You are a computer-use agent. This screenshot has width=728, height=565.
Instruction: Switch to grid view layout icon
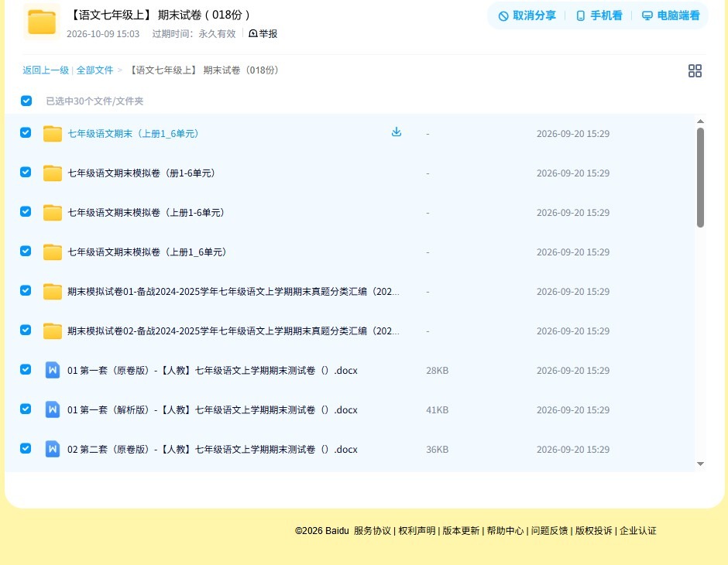click(x=695, y=71)
